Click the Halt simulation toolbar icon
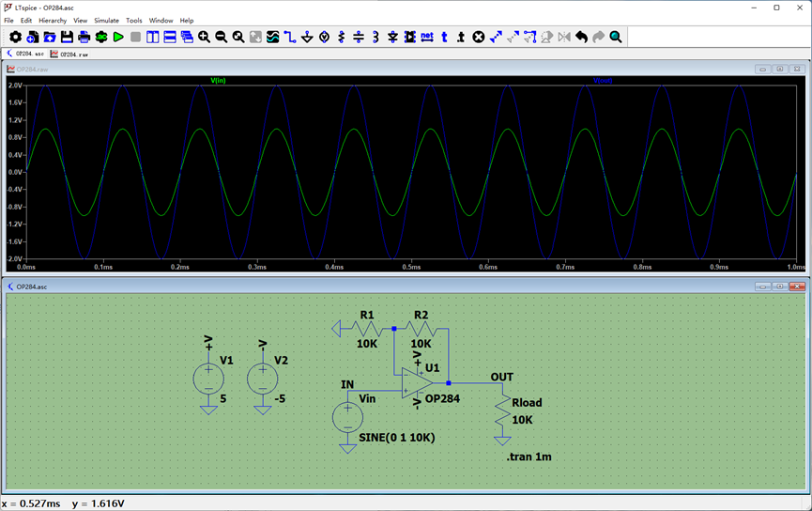Screen dimensions: 812x511 tap(136, 37)
